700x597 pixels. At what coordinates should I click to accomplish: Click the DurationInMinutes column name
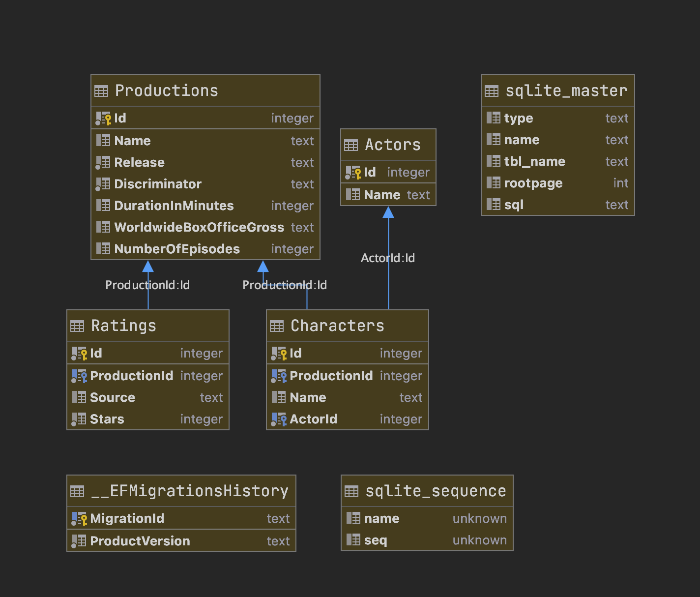point(174,206)
